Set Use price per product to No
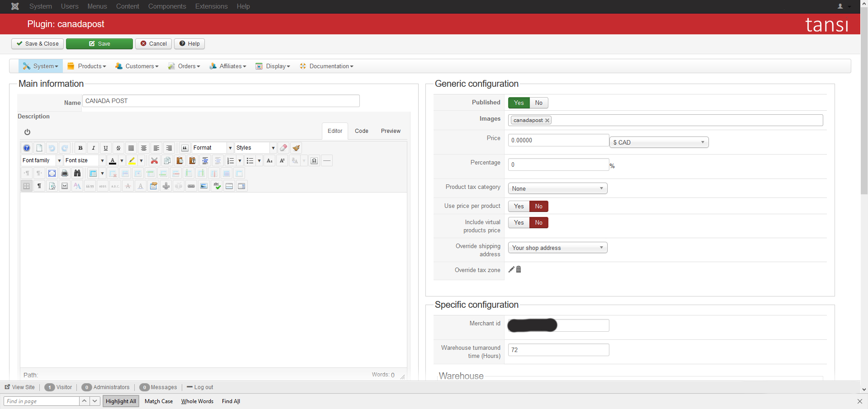This screenshot has height=409, width=868. [x=539, y=206]
